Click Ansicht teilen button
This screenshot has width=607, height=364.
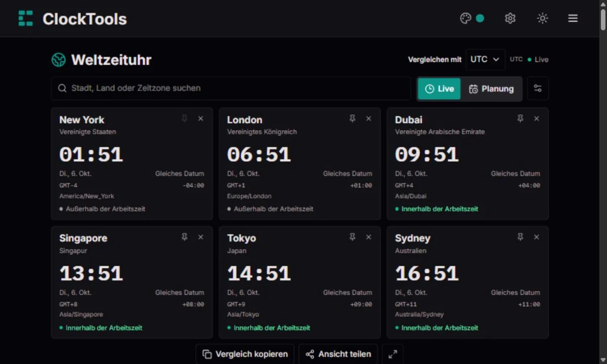coord(338,354)
